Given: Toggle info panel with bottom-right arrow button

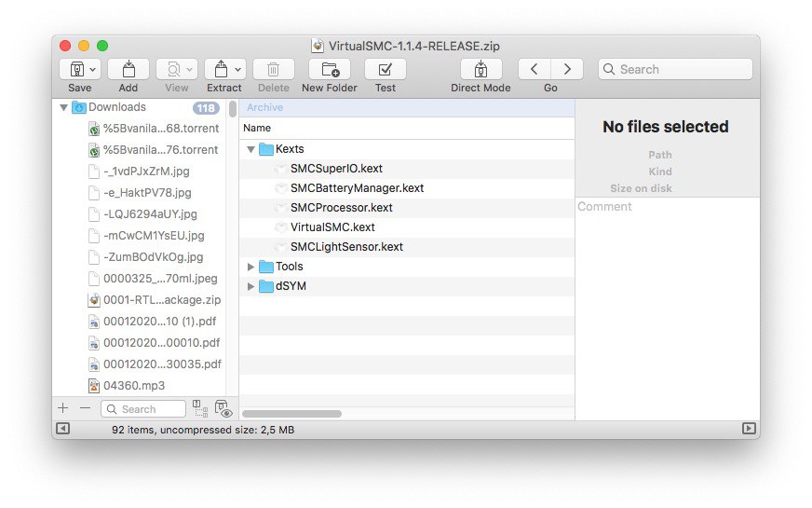Looking at the screenshot, I should pyautogui.click(x=749, y=429).
